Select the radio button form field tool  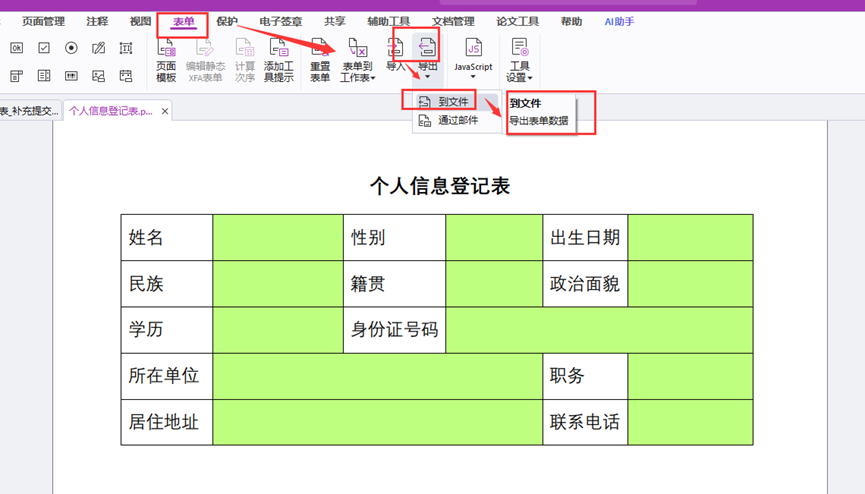coord(71,48)
